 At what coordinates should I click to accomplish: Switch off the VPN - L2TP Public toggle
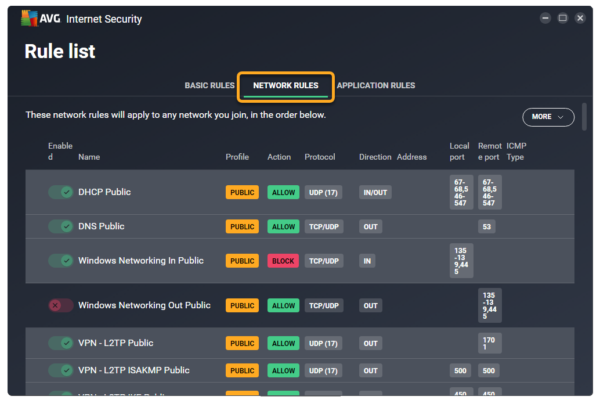point(60,343)
